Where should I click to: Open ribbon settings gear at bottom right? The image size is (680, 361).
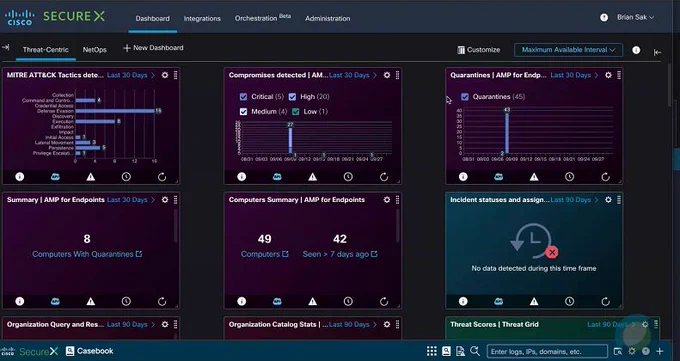point(632,351)
